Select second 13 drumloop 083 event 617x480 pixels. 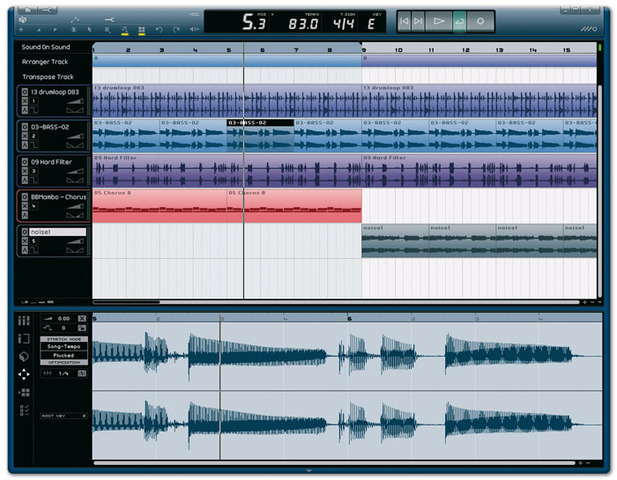pos(479,101)
